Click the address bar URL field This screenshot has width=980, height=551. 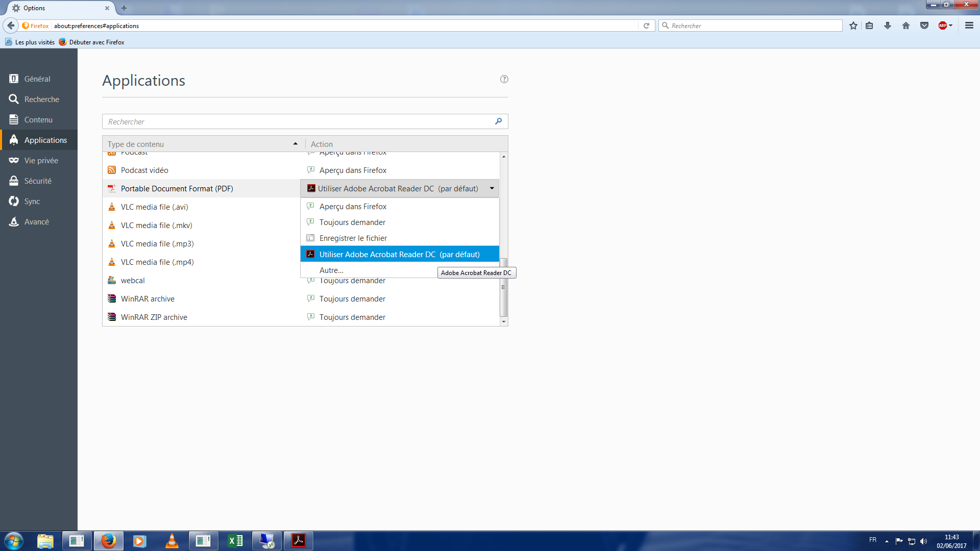[345, 26]
